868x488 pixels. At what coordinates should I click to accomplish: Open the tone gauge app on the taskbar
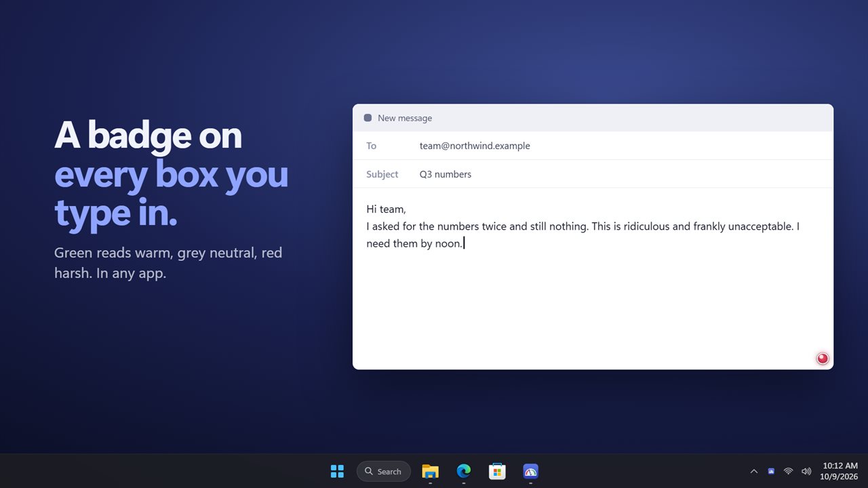click(x=530, y=471)
